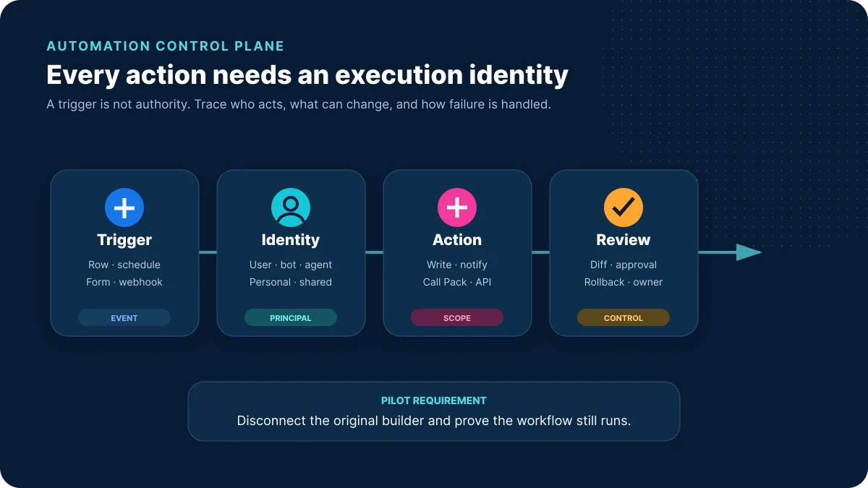Select the CONTROL pill badge

pyautogui.click(x=624, y=317)
